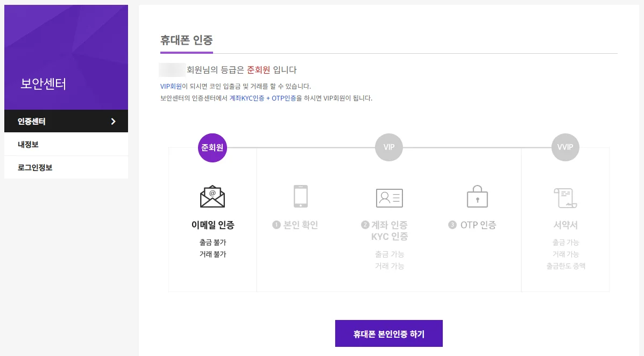Click the purple 준회원 circle badge

(x=212, y=147)
